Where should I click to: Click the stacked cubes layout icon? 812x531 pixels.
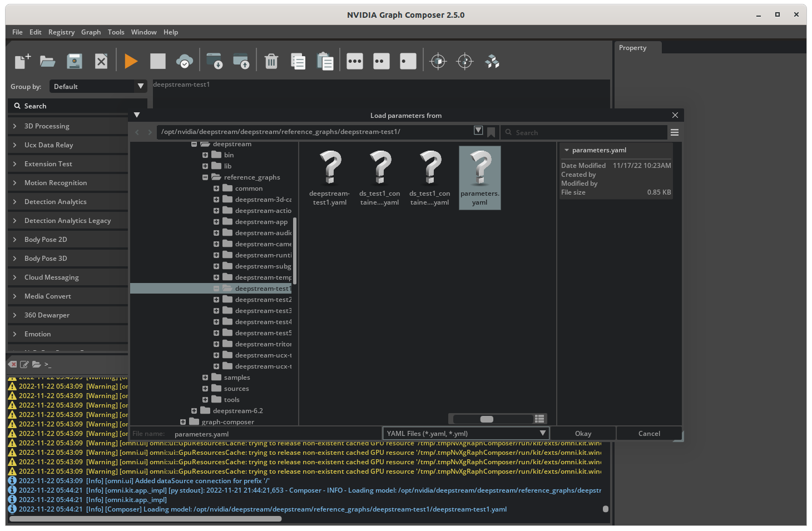coord(492,61)
